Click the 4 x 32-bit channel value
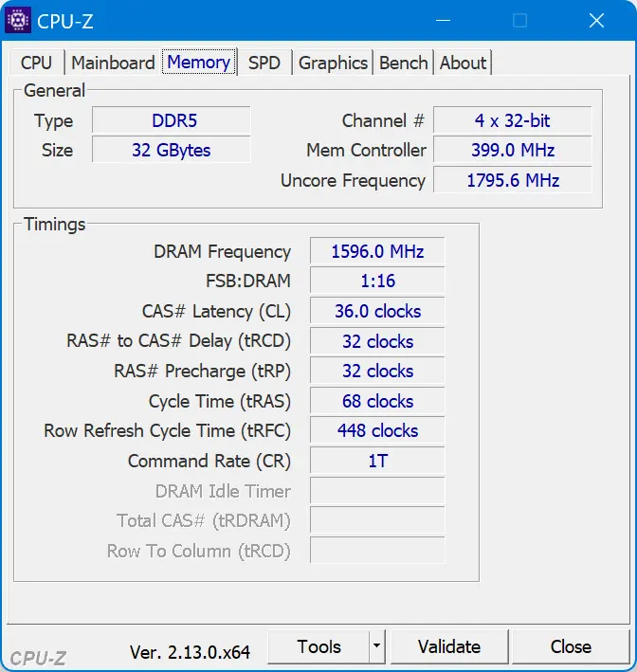Screen dimensions: 637x672 point(513,120)
